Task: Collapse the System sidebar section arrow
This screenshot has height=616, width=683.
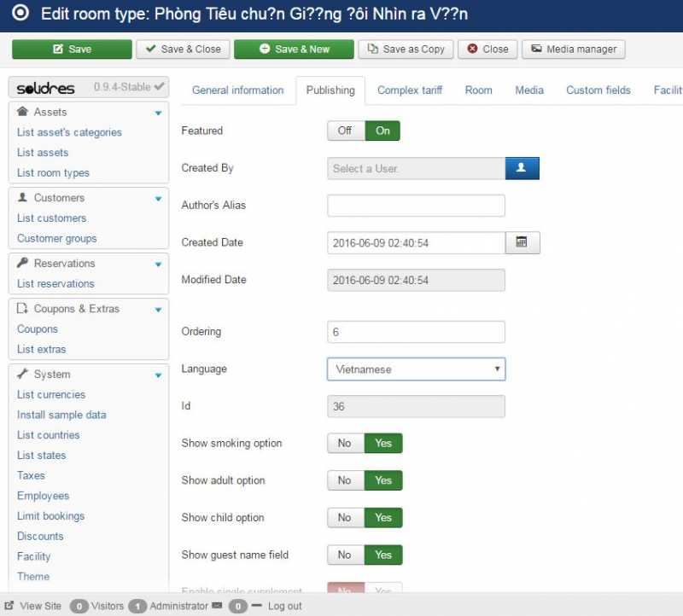Action: (x=158, y=375)
